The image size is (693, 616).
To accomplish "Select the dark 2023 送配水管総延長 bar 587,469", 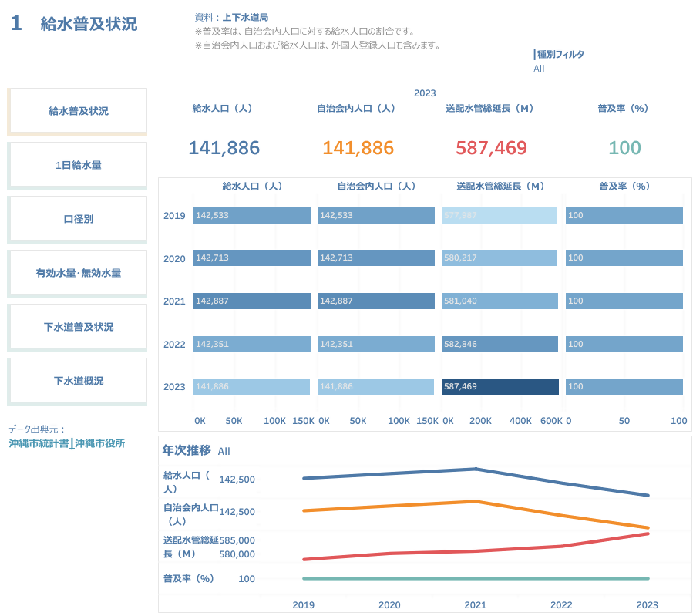I will pyautogui.click(x=500, y=386).
